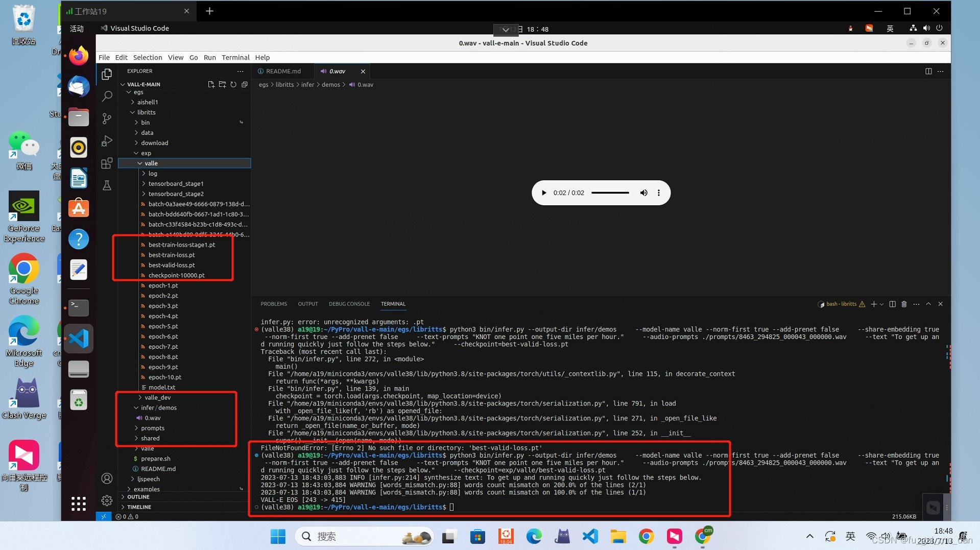Screen dimensions: 980x550
Task: Open Source Control view
Action: point(107,118)
